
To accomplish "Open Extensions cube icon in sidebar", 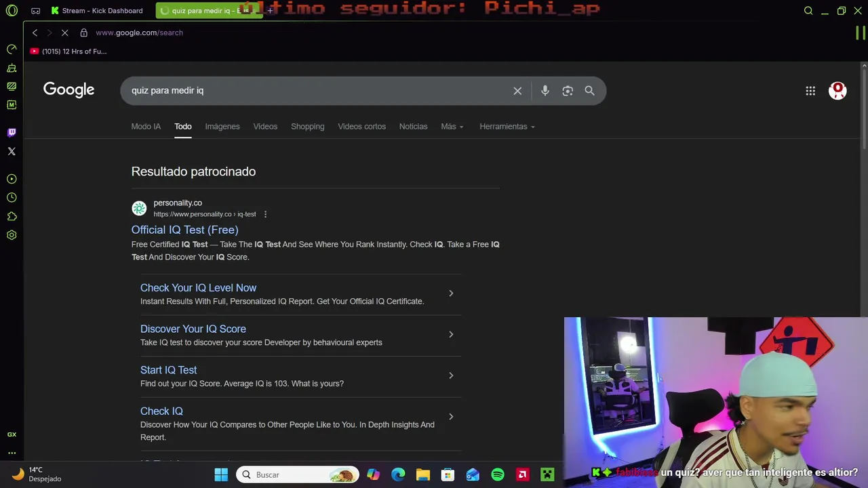I will pyautogui.click(x=12, y=216).
